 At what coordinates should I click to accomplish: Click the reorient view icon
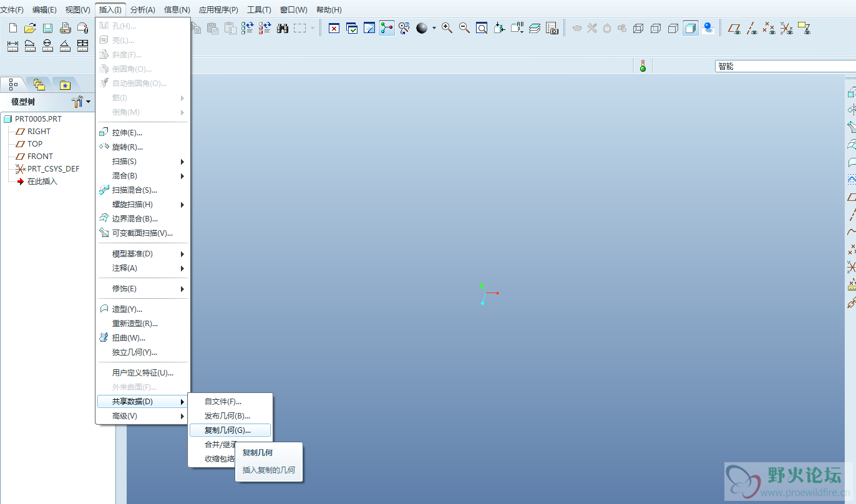pos(499,28)
